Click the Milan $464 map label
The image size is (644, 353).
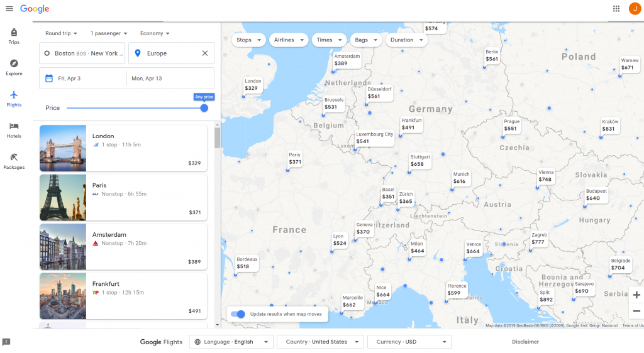[418, 247]
